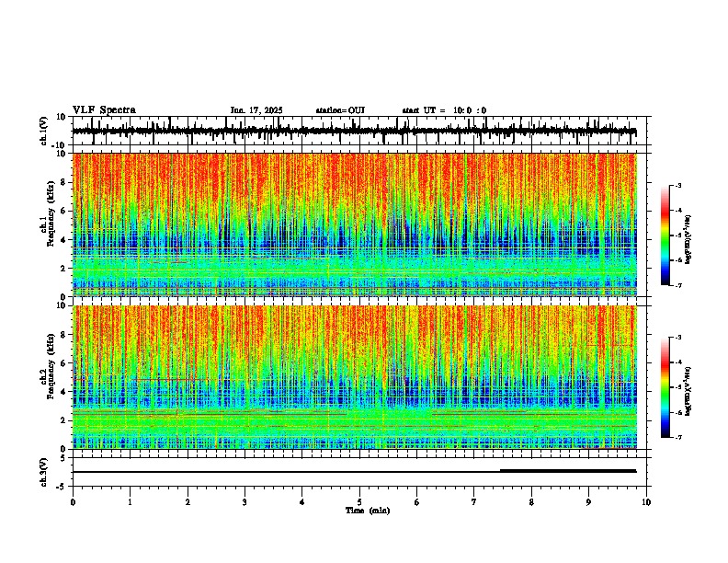Click the ch.1 PSD color scale bar
This screenshot has width=728, height=563.
665,236
